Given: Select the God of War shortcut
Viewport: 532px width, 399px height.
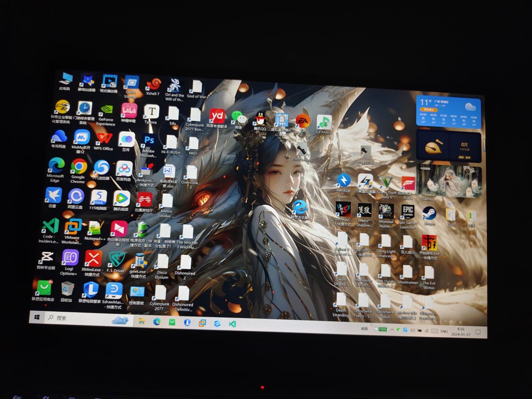Looking at the screenshot, I should (x=196, y=89).
